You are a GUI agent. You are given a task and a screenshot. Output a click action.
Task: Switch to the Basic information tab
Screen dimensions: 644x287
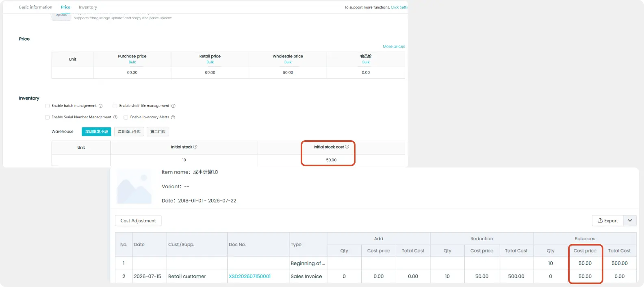pos(36,7)
